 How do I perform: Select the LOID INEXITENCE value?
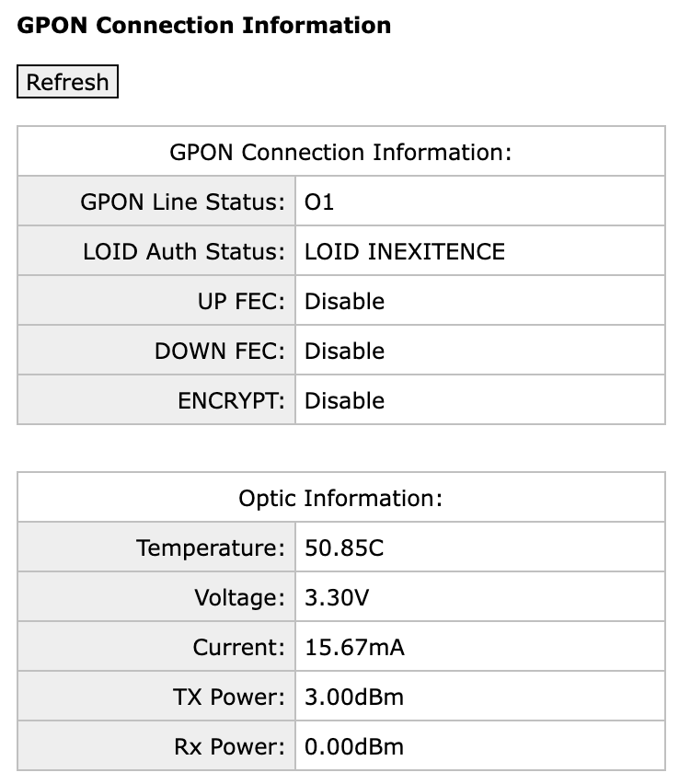405,251
